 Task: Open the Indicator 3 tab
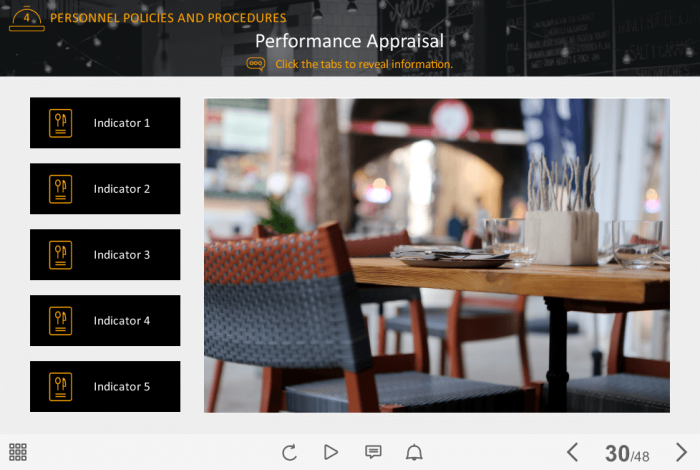coord(105,255)
